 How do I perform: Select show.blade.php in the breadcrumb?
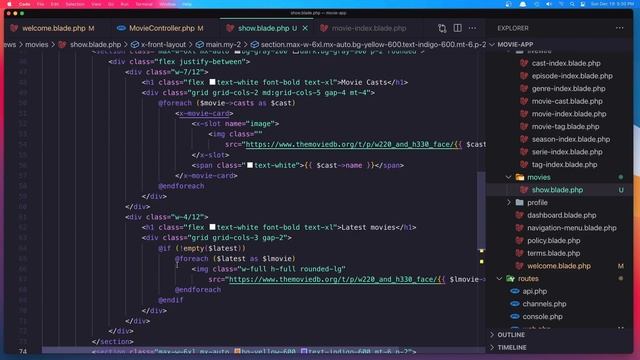pyautogui.click(x=95, y=44)
